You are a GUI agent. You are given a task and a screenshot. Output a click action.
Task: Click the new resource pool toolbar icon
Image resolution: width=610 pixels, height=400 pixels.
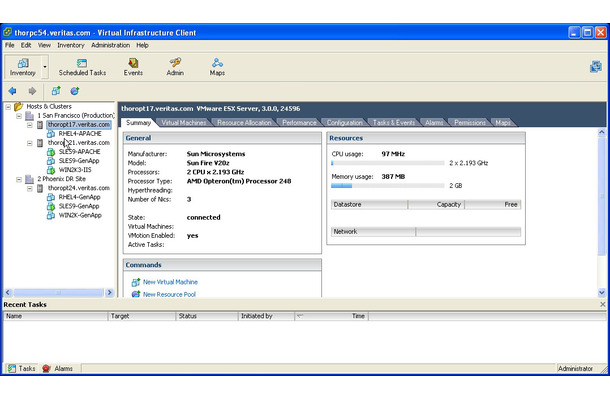(75, 91)
